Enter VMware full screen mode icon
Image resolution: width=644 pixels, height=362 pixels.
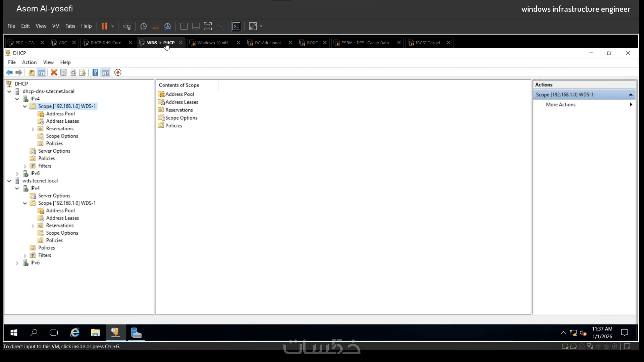point(208,26)
